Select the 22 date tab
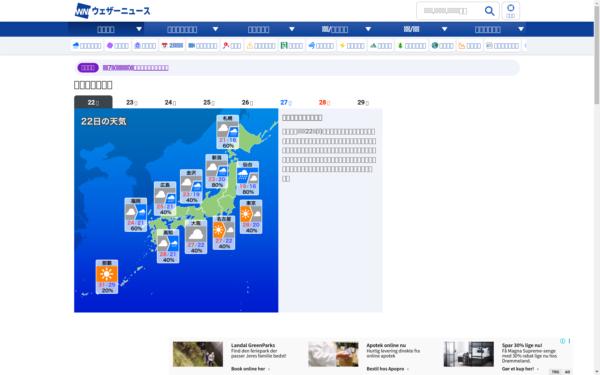This screenshot has width=600, height=375. (x=93, y=102)
